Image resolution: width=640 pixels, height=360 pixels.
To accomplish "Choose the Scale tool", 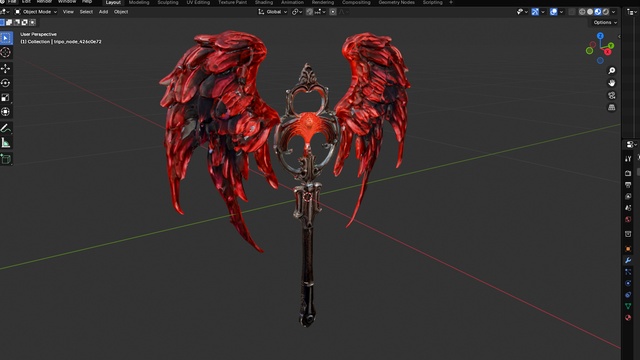I will [x=6, y=97].
